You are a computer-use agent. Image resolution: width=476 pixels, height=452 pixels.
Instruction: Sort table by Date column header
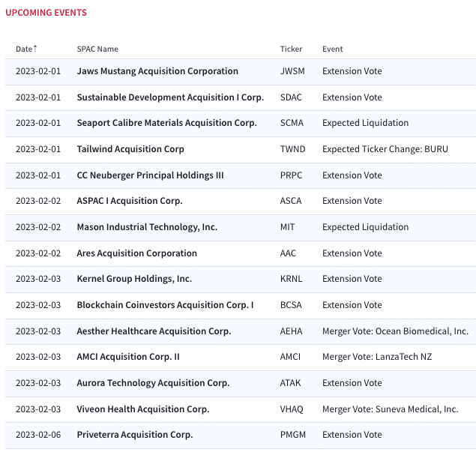pyautogui.click(x=24, y=49)
